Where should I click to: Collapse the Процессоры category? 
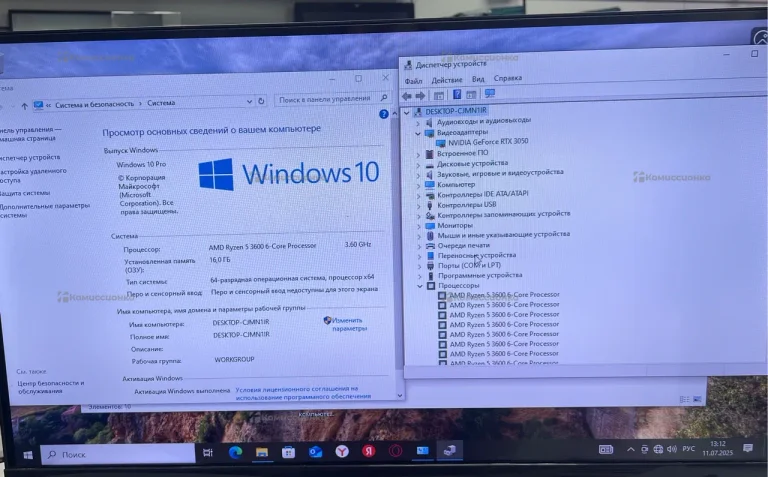[420, 286]
